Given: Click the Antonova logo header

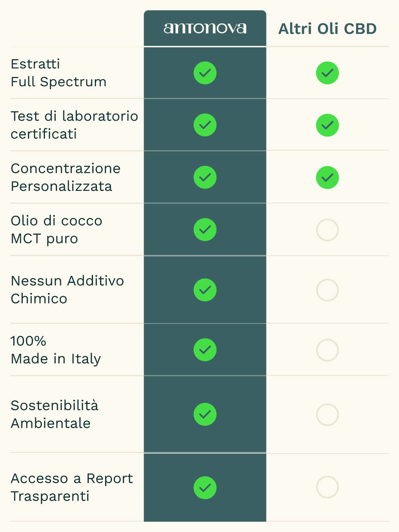Looking at the screenshot, I should click(x=205, y=28).
